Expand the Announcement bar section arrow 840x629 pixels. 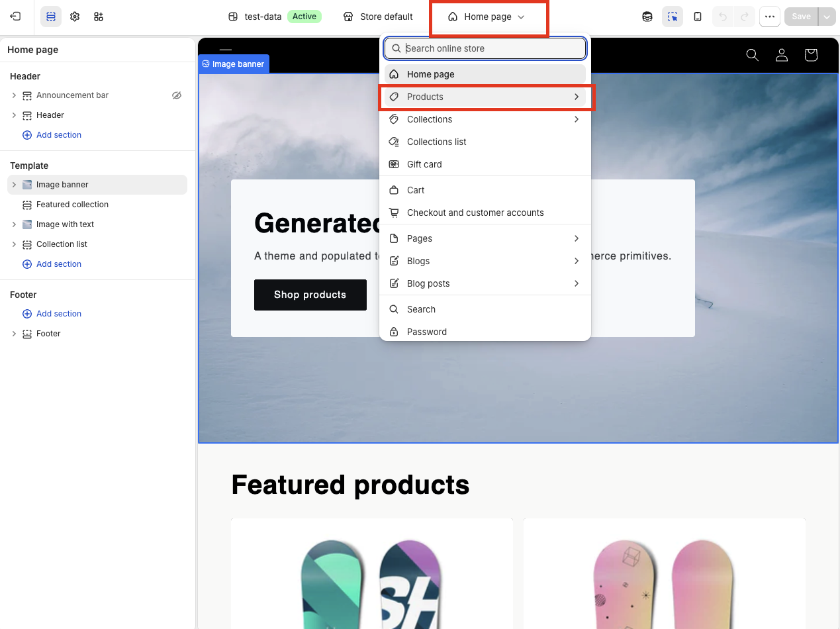(14, 95)
